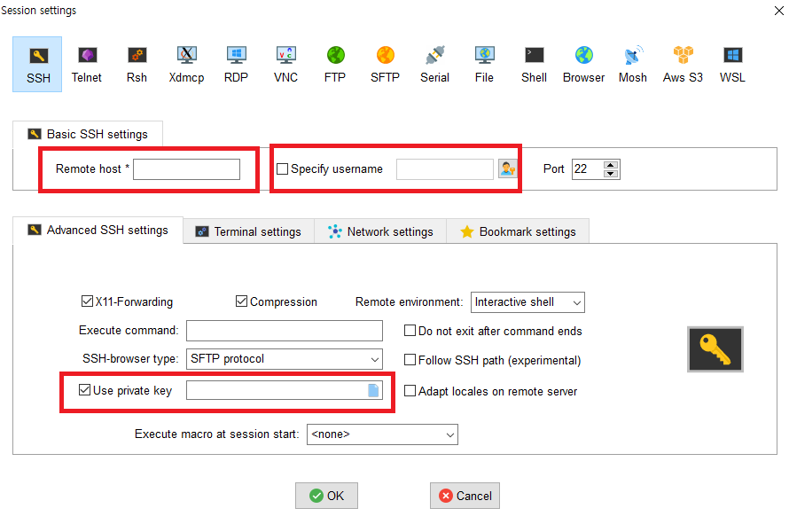The image size is (789, 532).
Task: Open Execute macro at session start dropdown
Action: tap(382, 434)
